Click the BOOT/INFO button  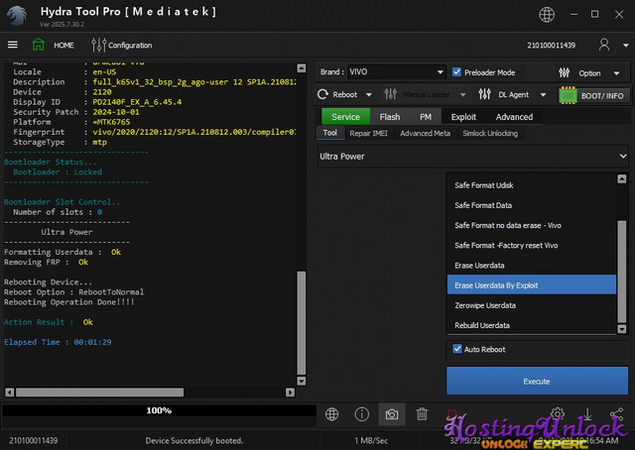point(593,95)
